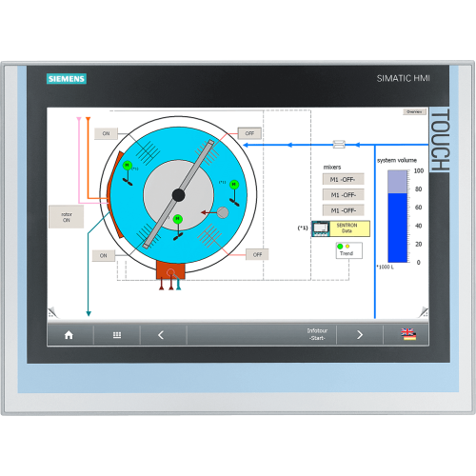The image size is (476, 476).
Task: Switch language via the flags icon
Action: pos(408,334)
